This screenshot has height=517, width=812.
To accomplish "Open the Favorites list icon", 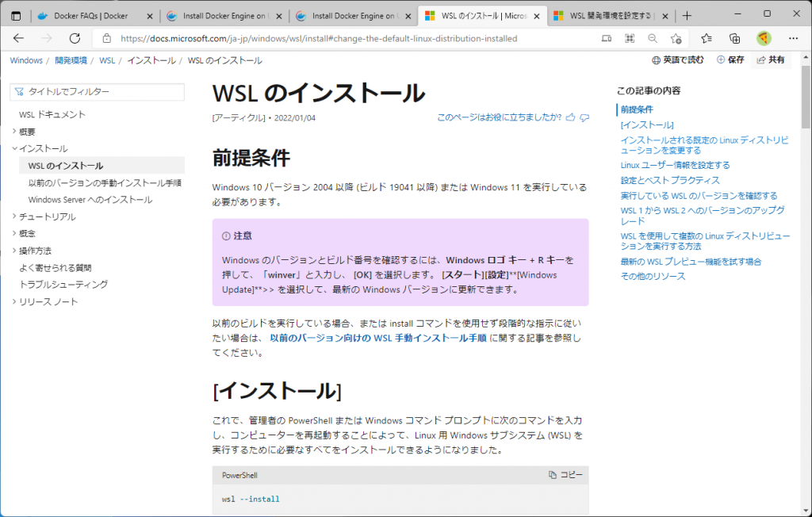I will pos(707,38).
